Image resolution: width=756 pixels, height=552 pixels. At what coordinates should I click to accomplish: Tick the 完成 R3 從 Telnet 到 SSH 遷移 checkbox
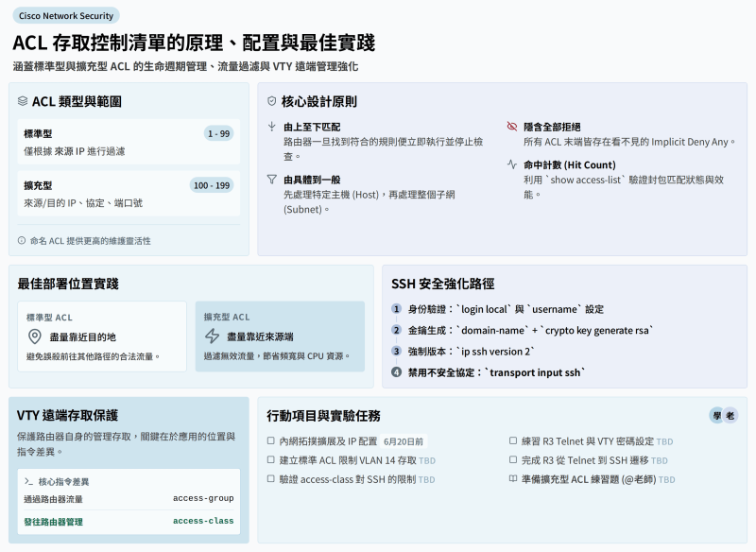[513, 460]
